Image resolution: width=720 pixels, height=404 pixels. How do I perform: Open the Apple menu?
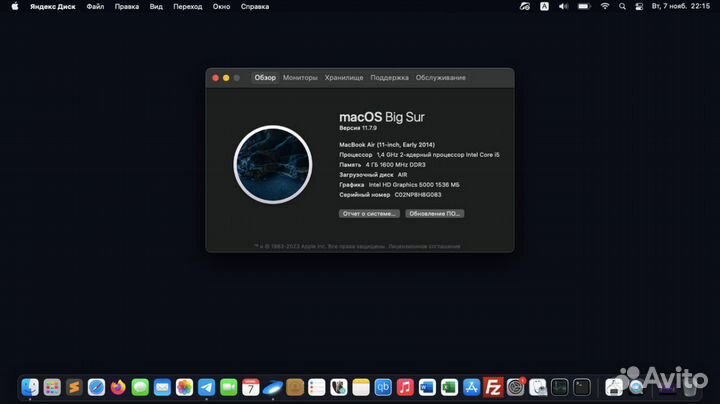[x=15, y=6]
